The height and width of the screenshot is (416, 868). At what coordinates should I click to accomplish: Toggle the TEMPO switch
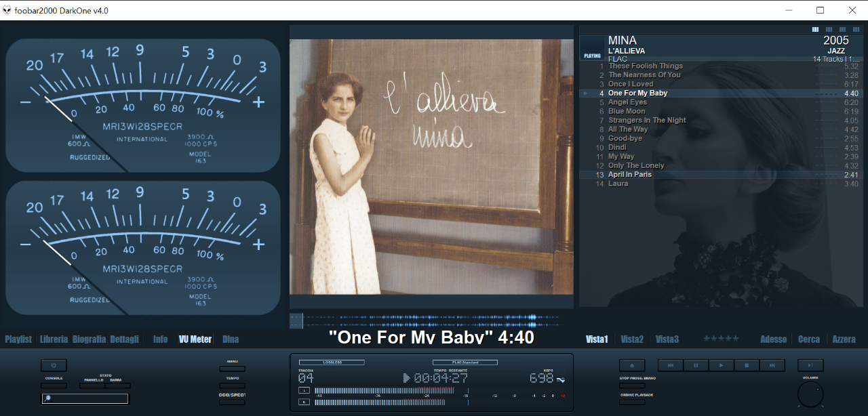click(232, 386)
